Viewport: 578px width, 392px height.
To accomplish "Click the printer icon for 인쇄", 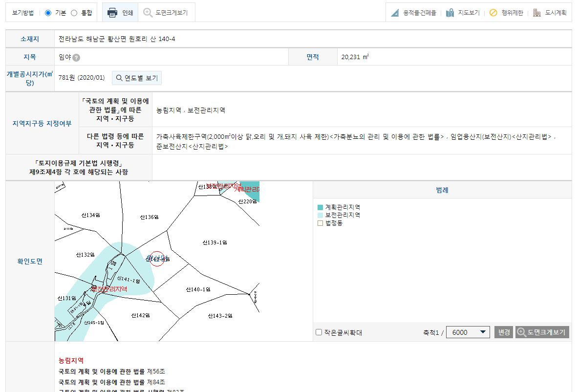I will tap(112, 13).
